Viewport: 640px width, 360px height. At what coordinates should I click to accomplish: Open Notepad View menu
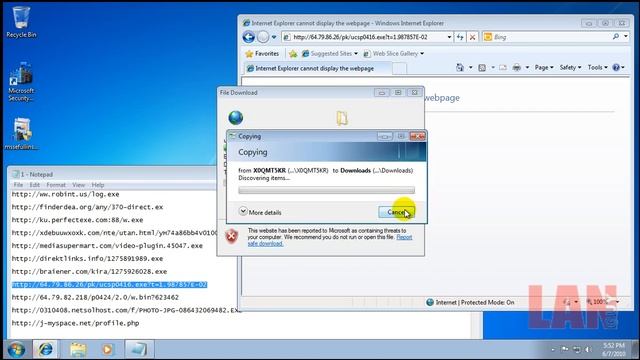click(x=78, y=185)
